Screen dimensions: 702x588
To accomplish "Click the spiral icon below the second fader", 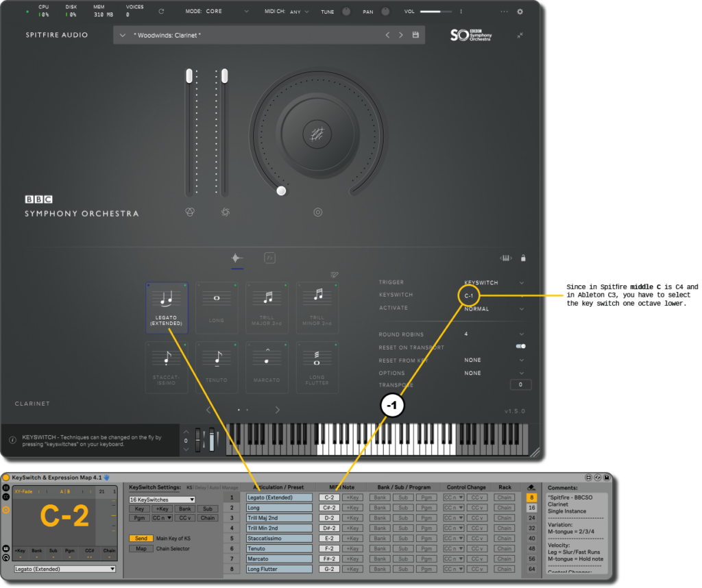I will coord(225,212).
